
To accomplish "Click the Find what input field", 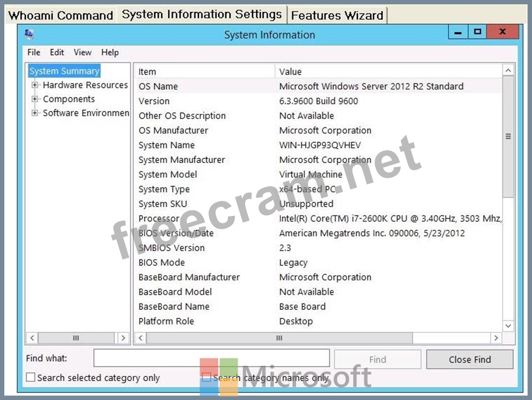I will pyautogui.click(x=211, y=358).
